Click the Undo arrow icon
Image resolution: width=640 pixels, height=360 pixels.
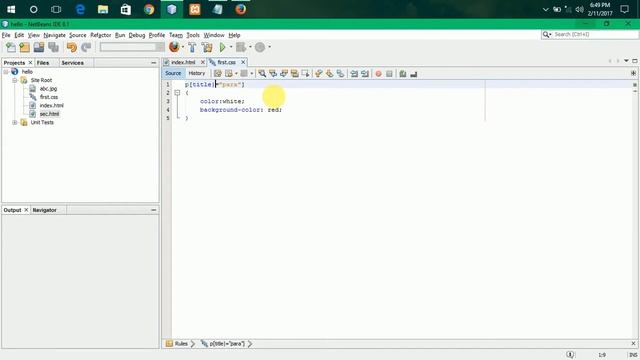72,47
